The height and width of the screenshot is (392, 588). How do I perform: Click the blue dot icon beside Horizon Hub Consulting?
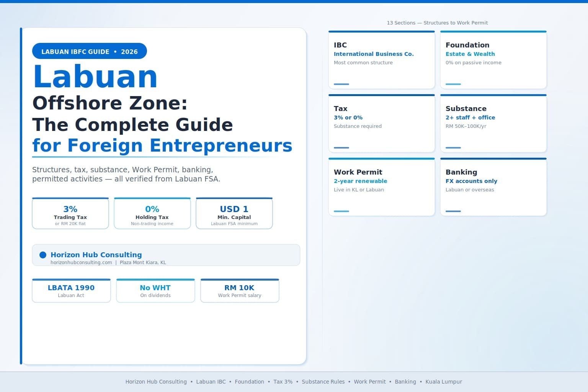[x=42, y=255]
